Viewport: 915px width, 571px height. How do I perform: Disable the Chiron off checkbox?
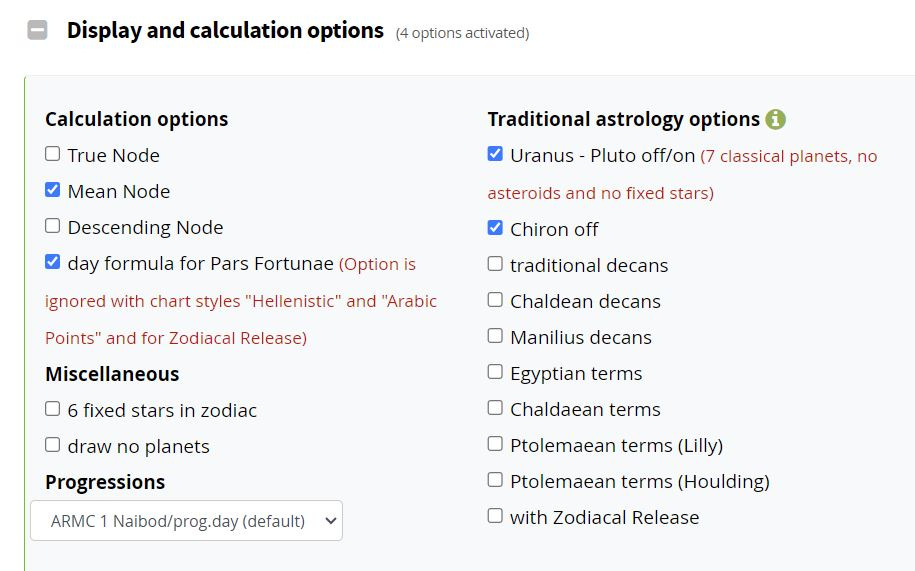(x=495, y=228)
